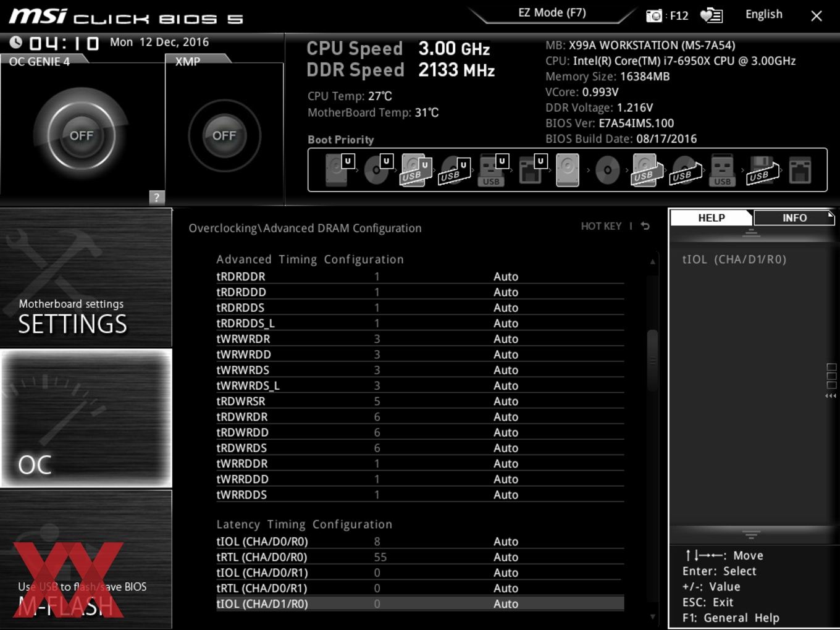Go back using the return arrow icon

point(645,226)
